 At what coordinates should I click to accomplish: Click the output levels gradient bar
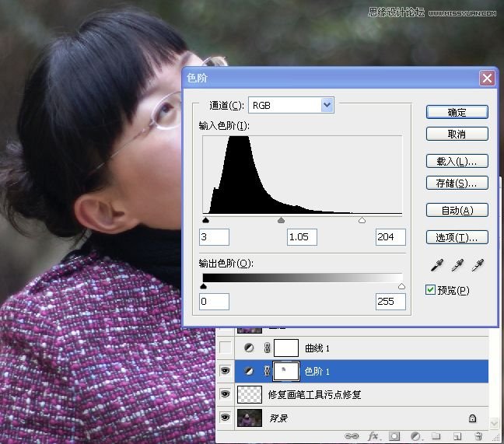(x=302, y=278)
